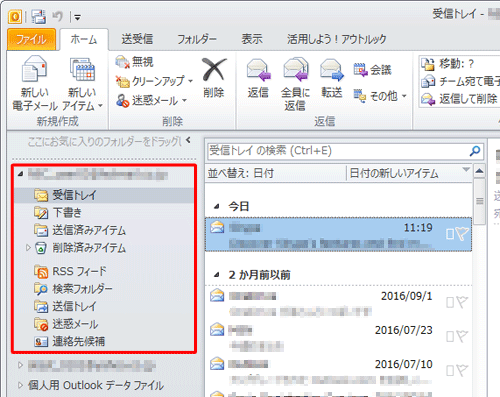Screen dimensions: 500x397
Task: Click the message list scrollbar thumb
Action: tap(479, 202)
